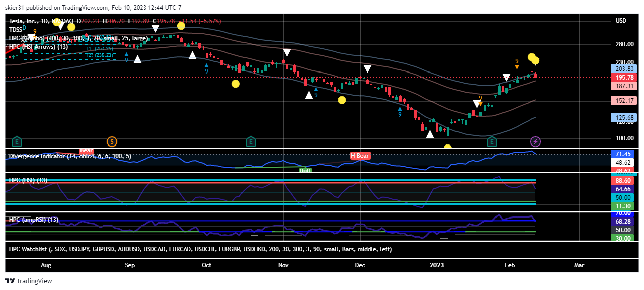
Task: Click the T1: (253.25) target label
Action: pyautogui.click(x=99, y=49)
